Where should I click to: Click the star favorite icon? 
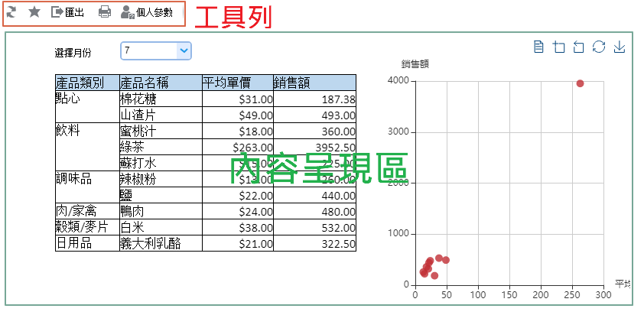pyautogui.click(x=34, y=12)
